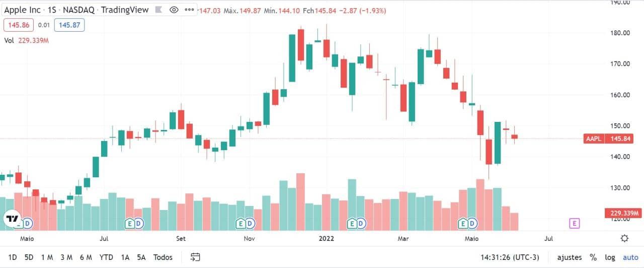Click the purple upcoming earnings E marker

[x=574, y=223]
